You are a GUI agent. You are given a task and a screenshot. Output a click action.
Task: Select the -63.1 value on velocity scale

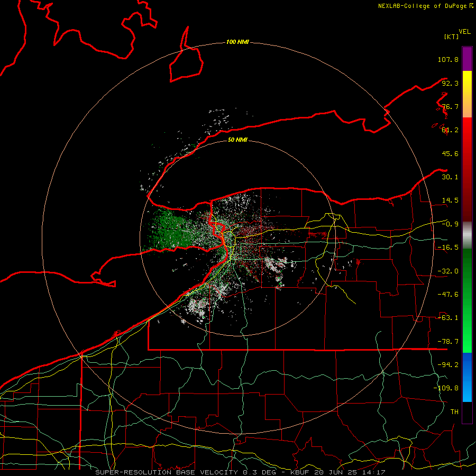448,318
